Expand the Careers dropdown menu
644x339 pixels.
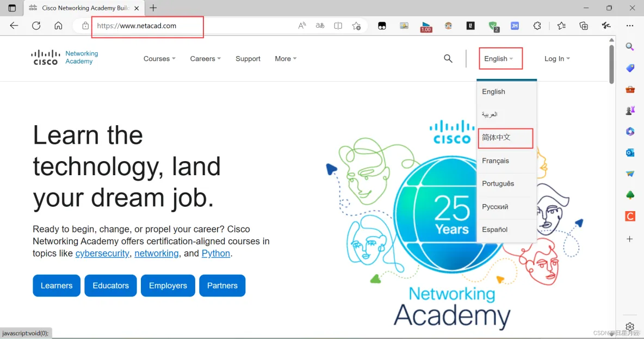206,59
